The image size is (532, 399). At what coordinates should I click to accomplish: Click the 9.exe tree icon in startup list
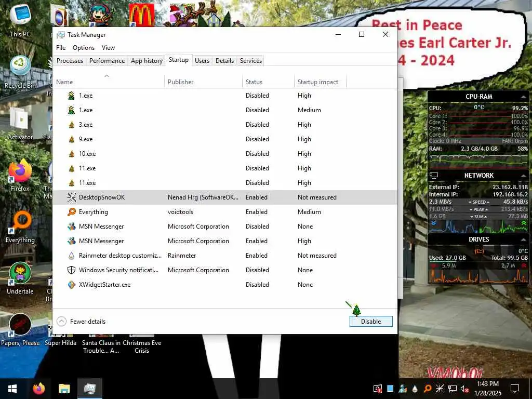71,139
